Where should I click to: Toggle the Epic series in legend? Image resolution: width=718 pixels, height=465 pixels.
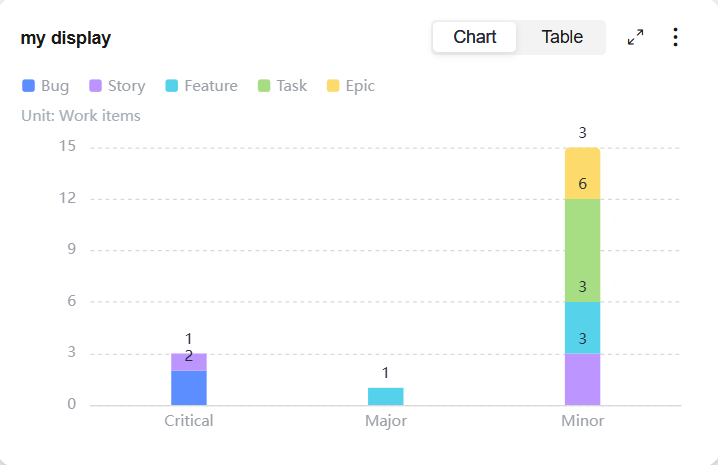point(350,86)
